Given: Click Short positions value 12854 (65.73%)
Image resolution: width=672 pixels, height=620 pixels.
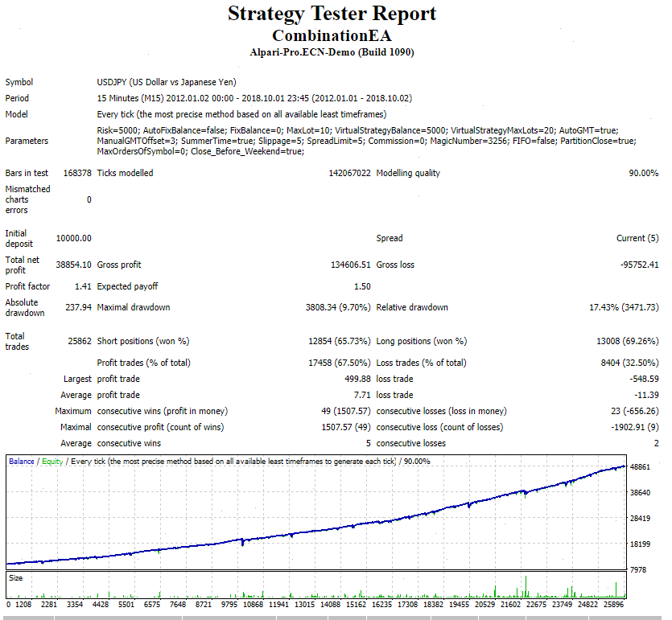Looking at the screenshot, I should 340,341.
